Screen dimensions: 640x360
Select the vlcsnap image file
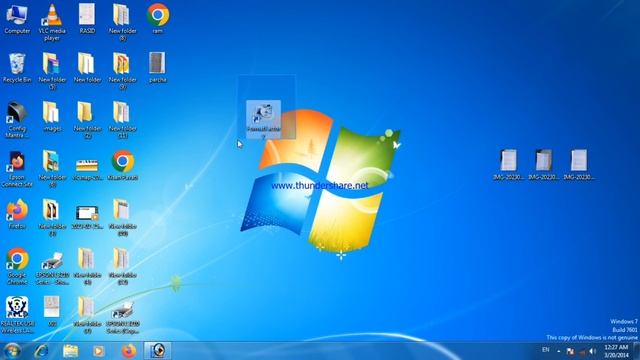click(x=87, y=169)
